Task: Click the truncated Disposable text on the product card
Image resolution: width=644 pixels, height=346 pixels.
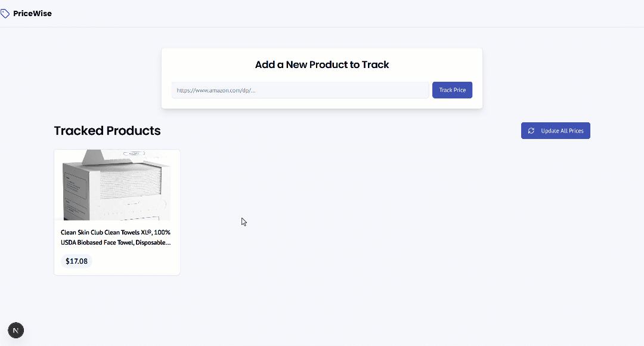Action: (x=154, y=242)
